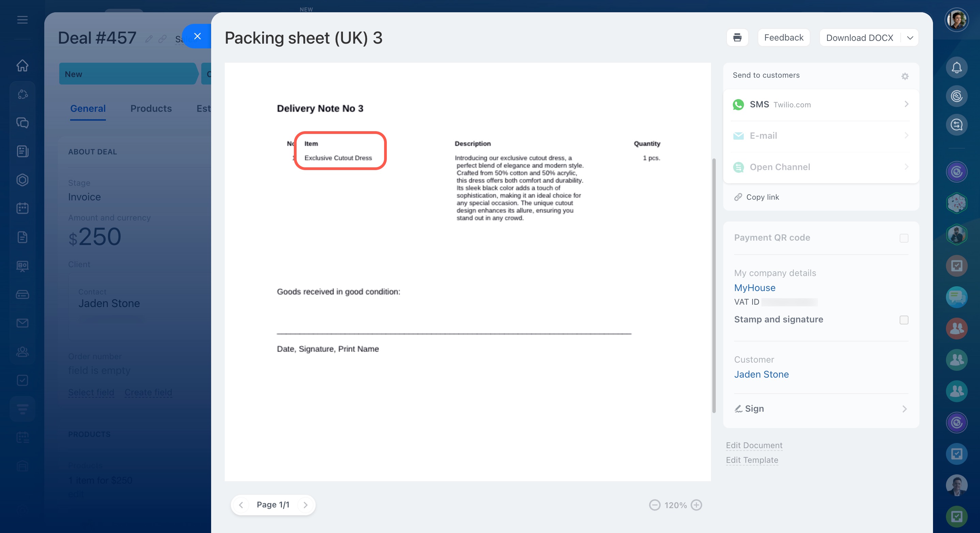Expand the SMS Twilio.com option

pos(821,104)
